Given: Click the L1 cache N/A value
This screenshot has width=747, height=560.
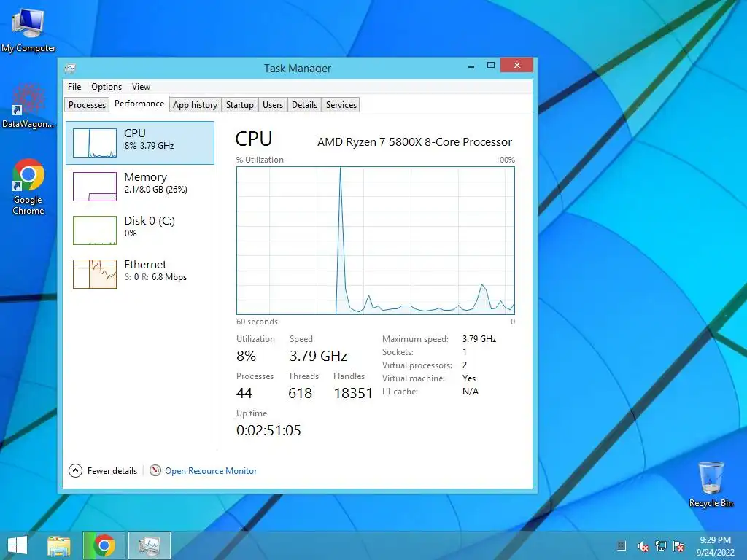Looking at the screenshot, I should point(471,392).
